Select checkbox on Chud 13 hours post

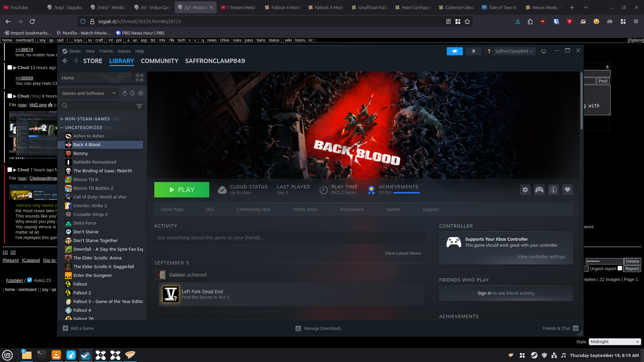click(x=10, y=67)
